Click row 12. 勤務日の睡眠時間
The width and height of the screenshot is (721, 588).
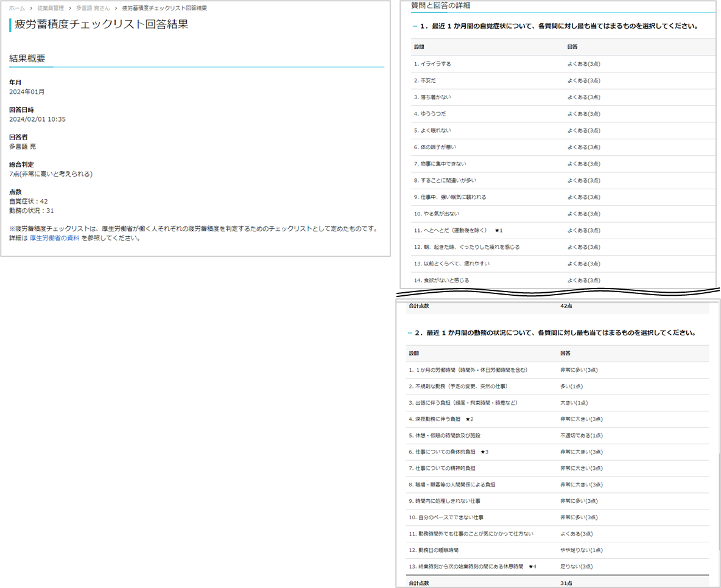pos(557,550)
